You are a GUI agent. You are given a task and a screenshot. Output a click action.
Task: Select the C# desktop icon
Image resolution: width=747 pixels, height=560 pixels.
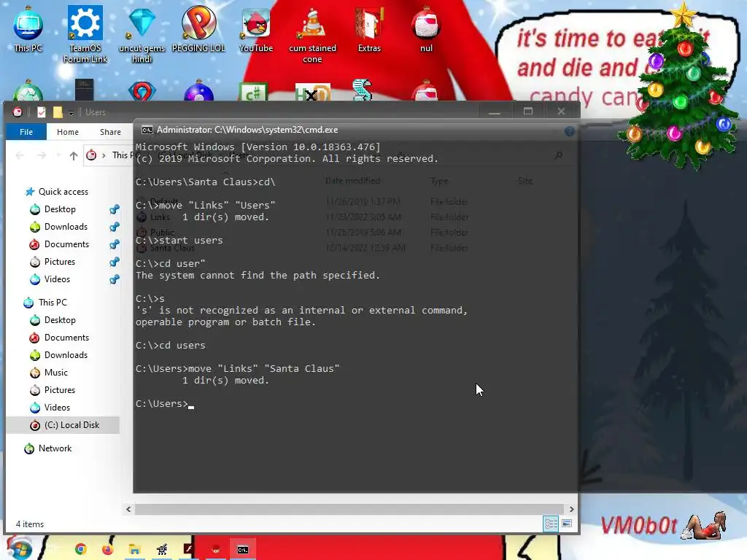[x=254, y=92]
